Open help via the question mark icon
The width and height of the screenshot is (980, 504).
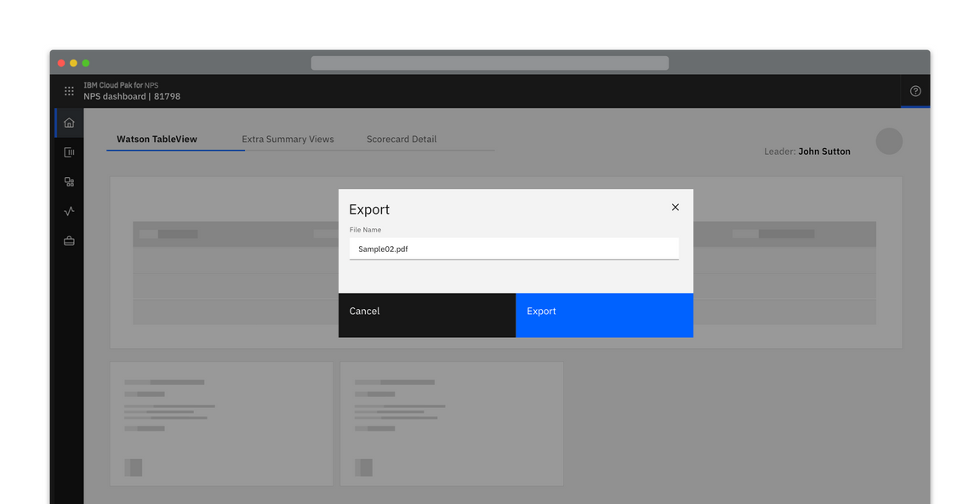point(915,91)
